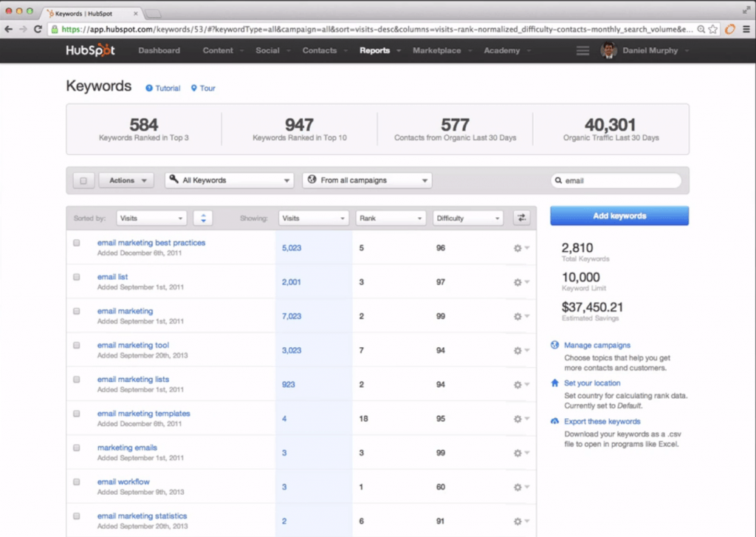Open Chrome's main menu icon

click(746, 30)
